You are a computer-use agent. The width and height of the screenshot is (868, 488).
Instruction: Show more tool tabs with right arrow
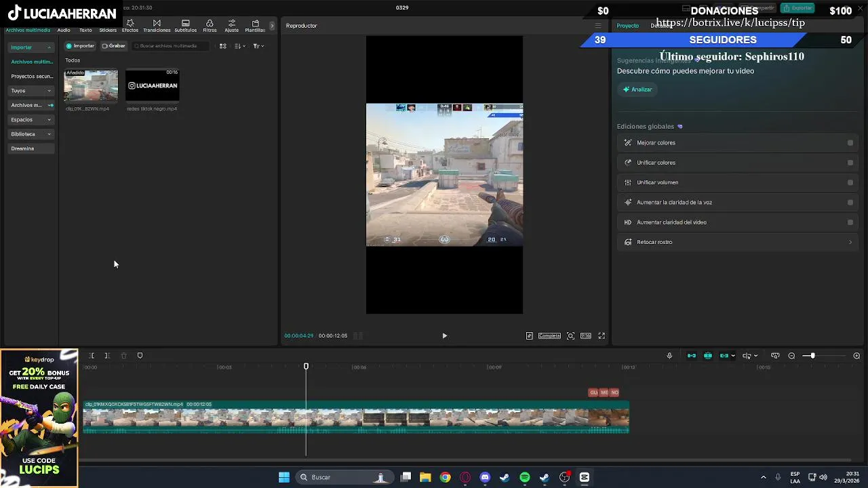tap(272, 26)
